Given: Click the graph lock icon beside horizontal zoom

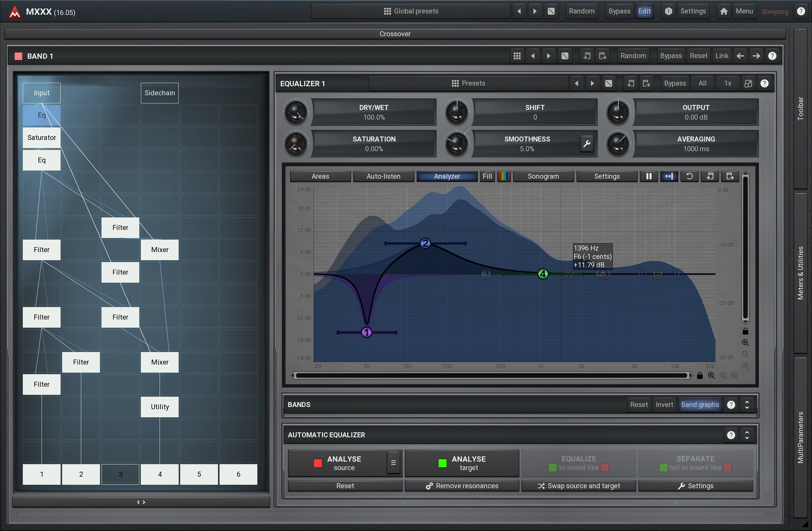Looking at the screenshot, I should (x=700, y=375).
